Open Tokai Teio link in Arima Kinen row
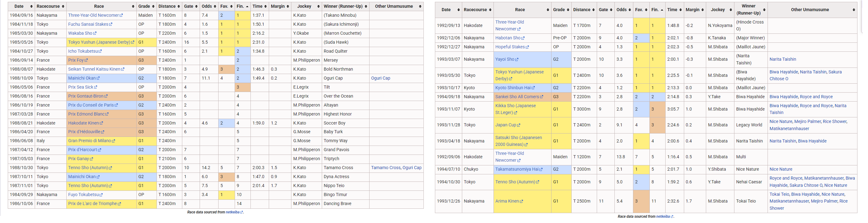The image size is (868, 223). (779, 195)
